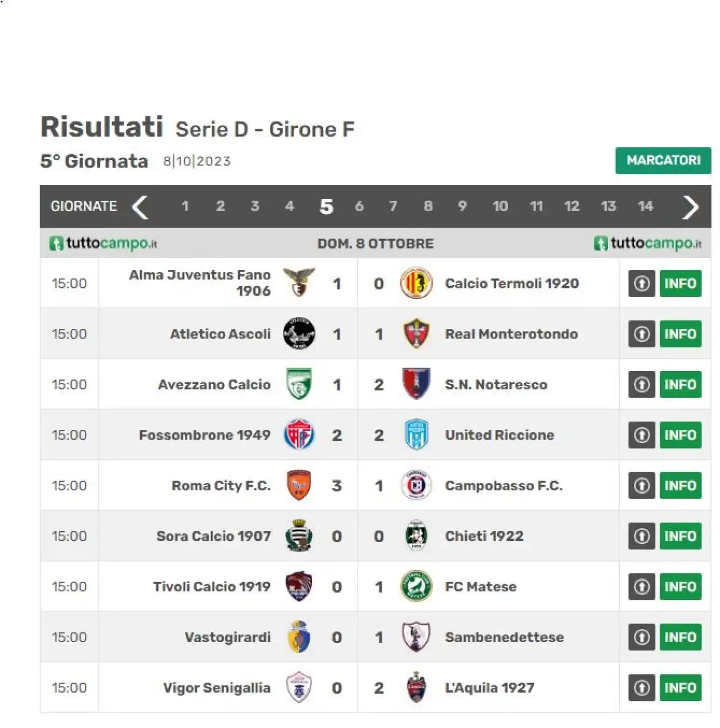
Task: Open the Roma City F.C. crest
Action: coord(299,485)
